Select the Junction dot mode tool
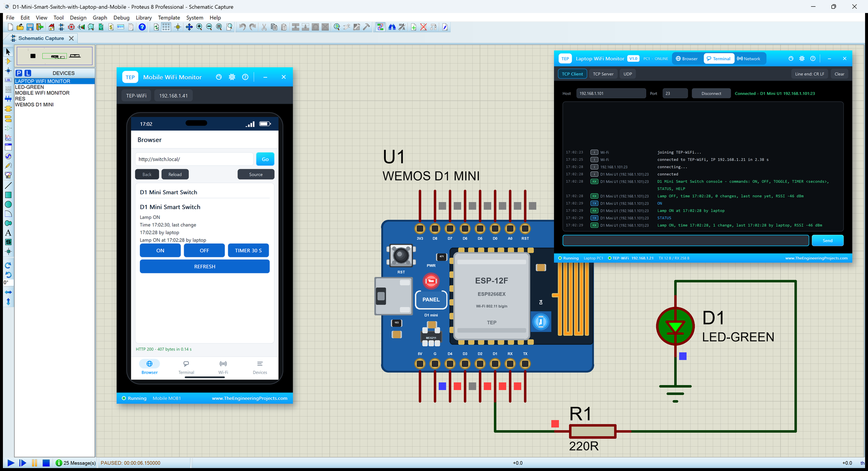The height and width of the screenshot is (471, 868). click(8, 71)
